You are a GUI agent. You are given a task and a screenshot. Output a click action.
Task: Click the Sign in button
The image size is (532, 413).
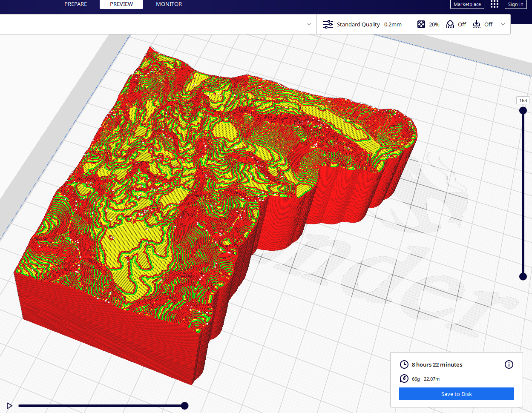(515, 4)
